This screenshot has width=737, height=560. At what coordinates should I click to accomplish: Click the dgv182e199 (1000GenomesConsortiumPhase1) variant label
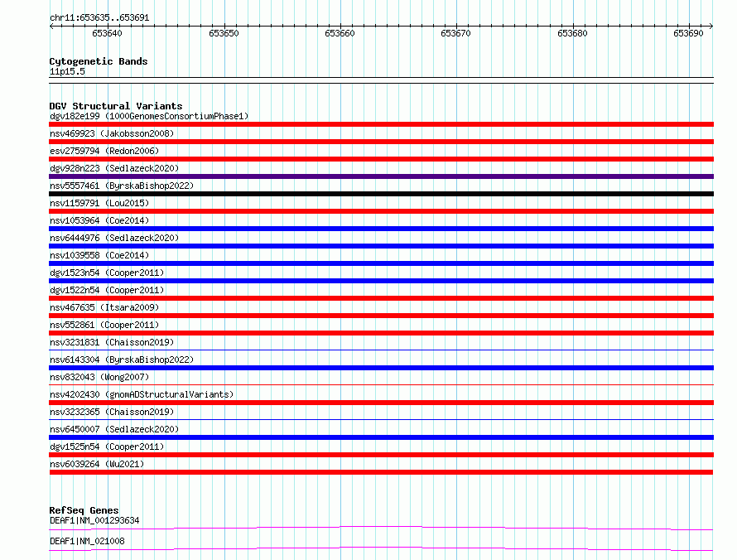click(149, 116)
